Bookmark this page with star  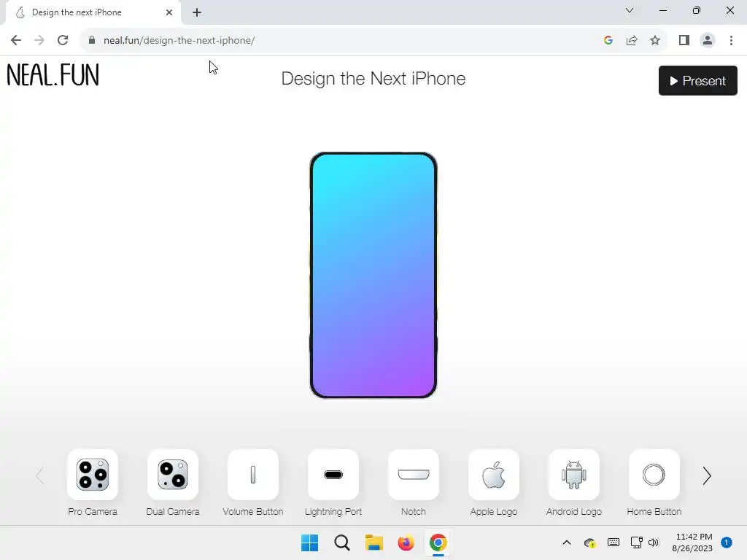(x=655, y=40)
